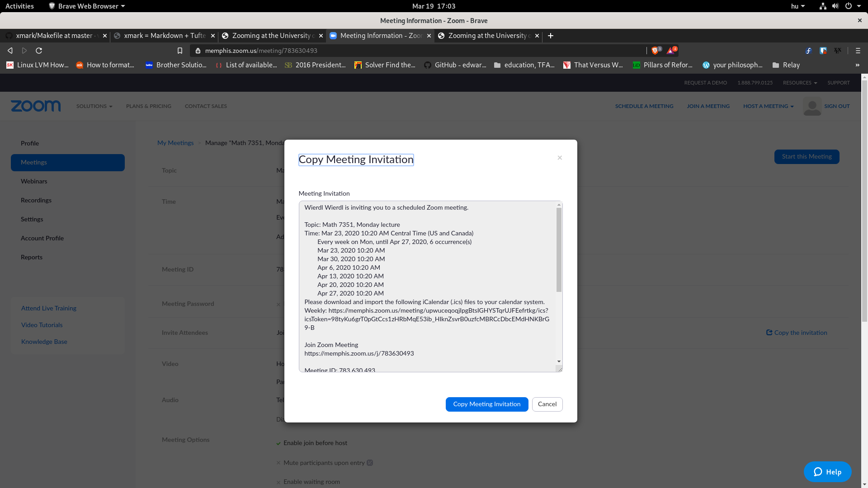
Task: Show hidden bookmarks with double chevron
Action: pos(858,65)
